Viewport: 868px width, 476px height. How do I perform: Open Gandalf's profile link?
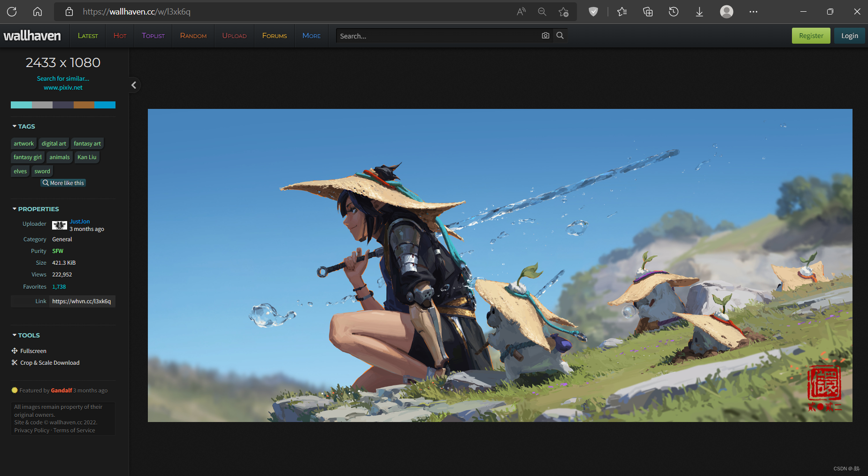61,390
